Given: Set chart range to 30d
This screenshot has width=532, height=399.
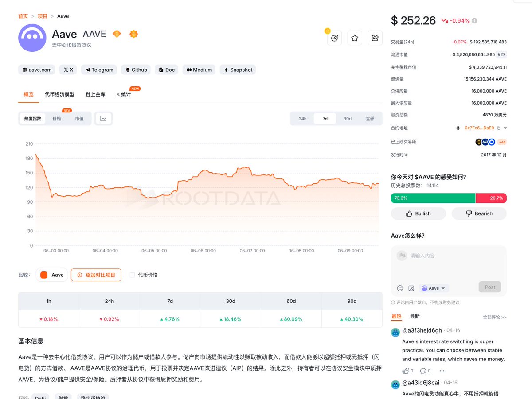Looking at the screenshot, I should click(348, 119).
